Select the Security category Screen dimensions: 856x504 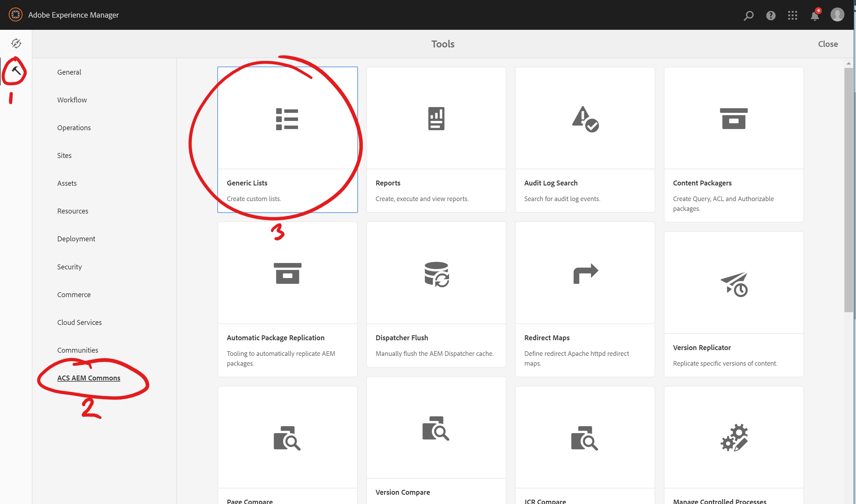[x=69, y=267]
